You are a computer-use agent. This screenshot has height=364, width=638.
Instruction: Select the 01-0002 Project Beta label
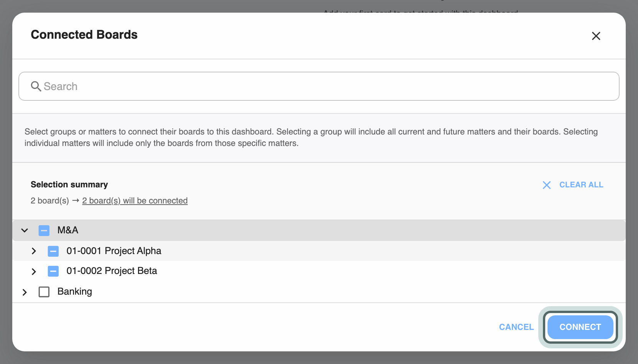112,271
